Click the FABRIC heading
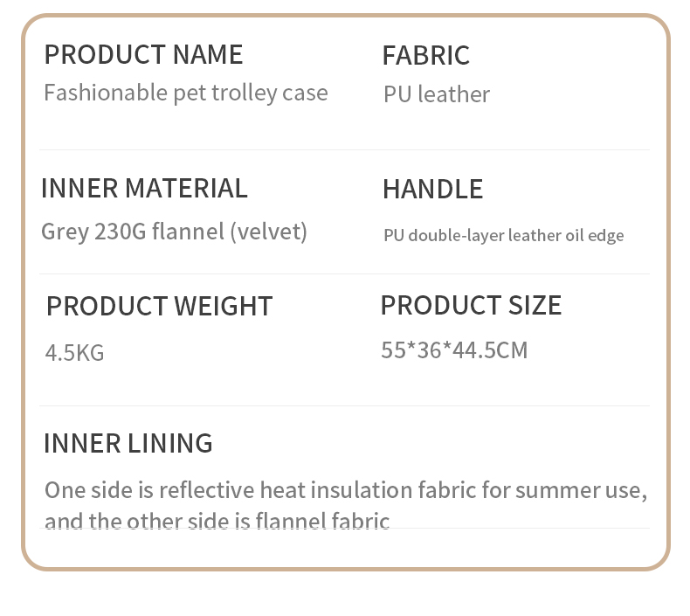This screenshot has height=616, width=690. [x=426, y=55]
